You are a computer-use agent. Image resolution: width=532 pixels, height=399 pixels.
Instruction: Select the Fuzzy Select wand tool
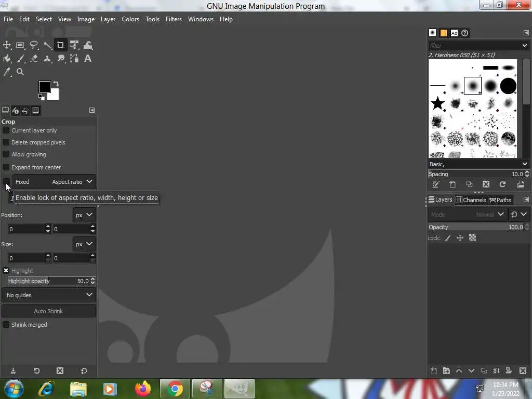(47, 45)
